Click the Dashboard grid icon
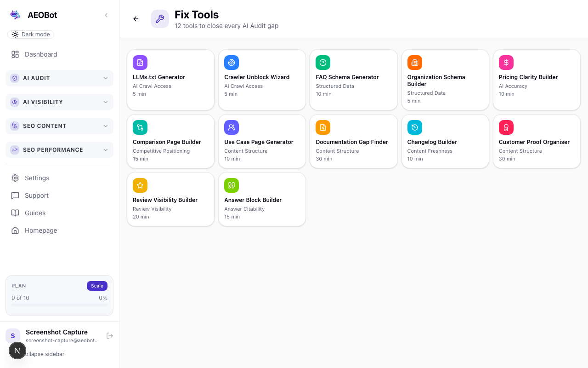This screenshot has width=588, height=368. (15, 54)
